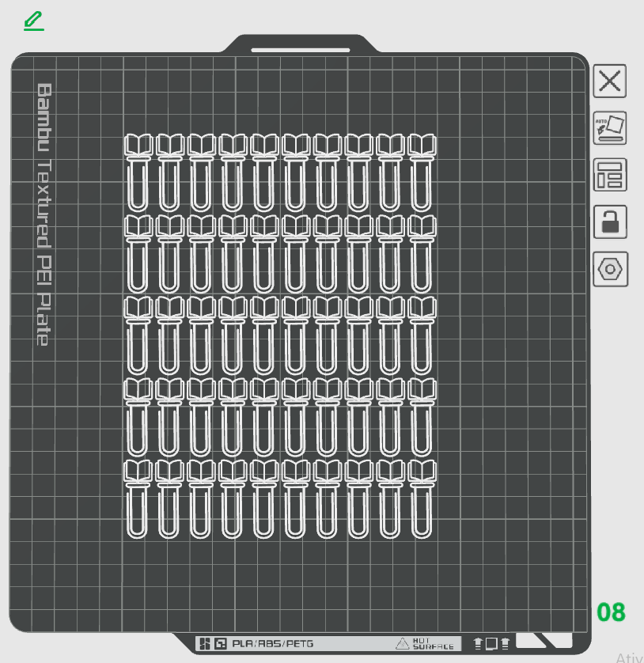Click the QR-style icon beside PLA/ABS/PETG
The height and width of the screenshot is (663, 644).
click(220, 643)
